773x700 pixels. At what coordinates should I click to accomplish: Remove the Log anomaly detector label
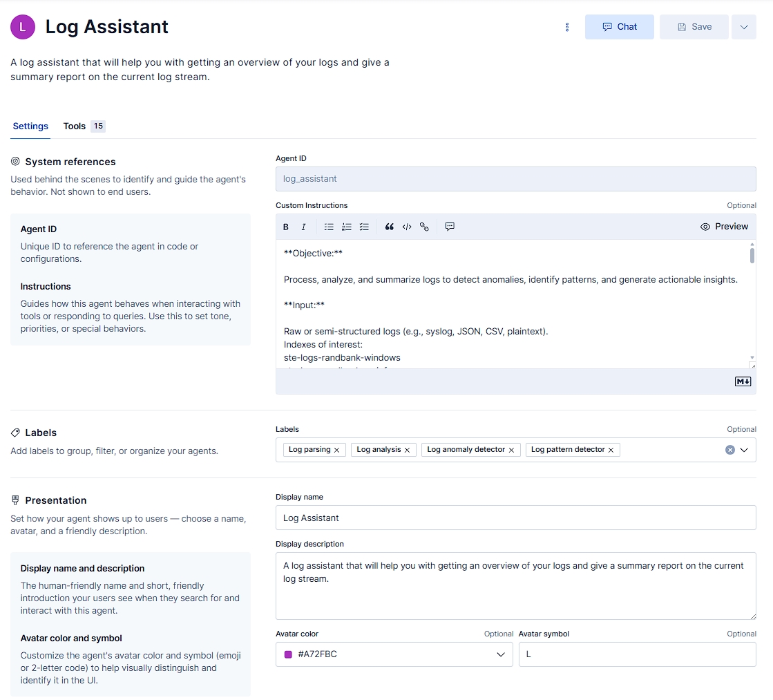coord(511,450)
